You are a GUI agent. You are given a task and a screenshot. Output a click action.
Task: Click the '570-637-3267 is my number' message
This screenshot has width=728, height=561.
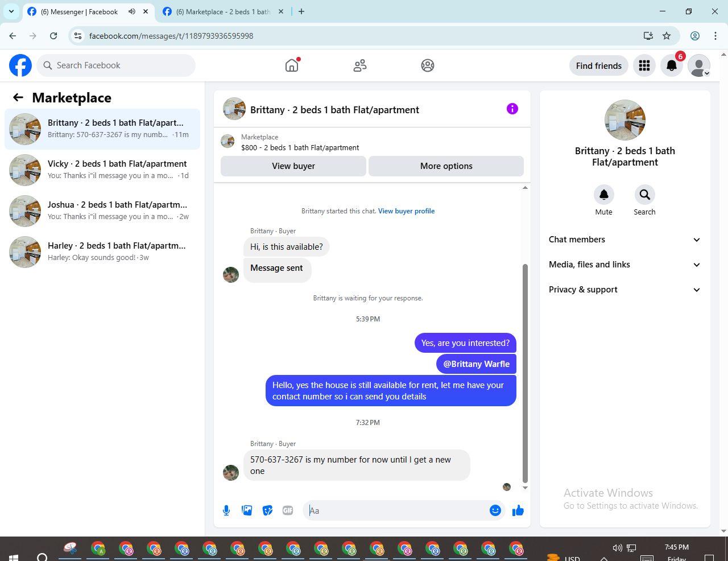(x=357, y=465)
